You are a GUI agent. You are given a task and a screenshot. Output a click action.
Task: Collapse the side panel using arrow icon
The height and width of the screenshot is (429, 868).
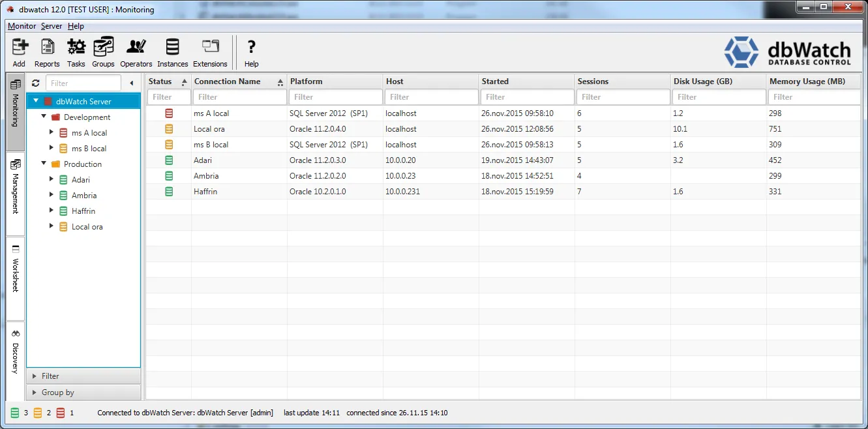pos(131,83)
